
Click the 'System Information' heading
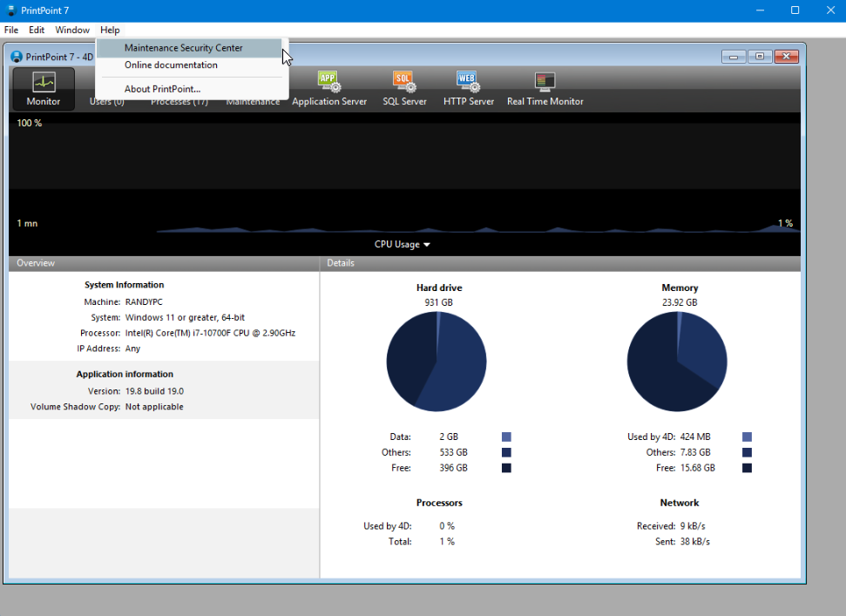click(124, 285)
